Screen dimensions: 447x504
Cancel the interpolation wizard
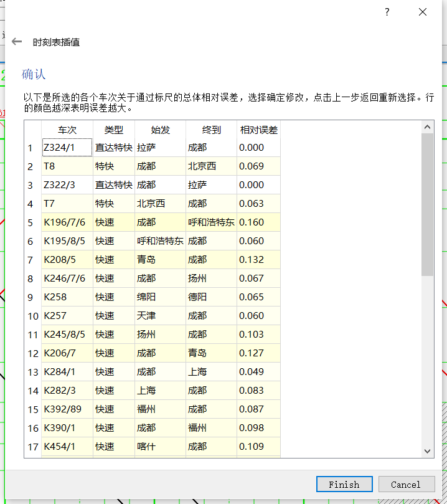click(x=407, y=484)
